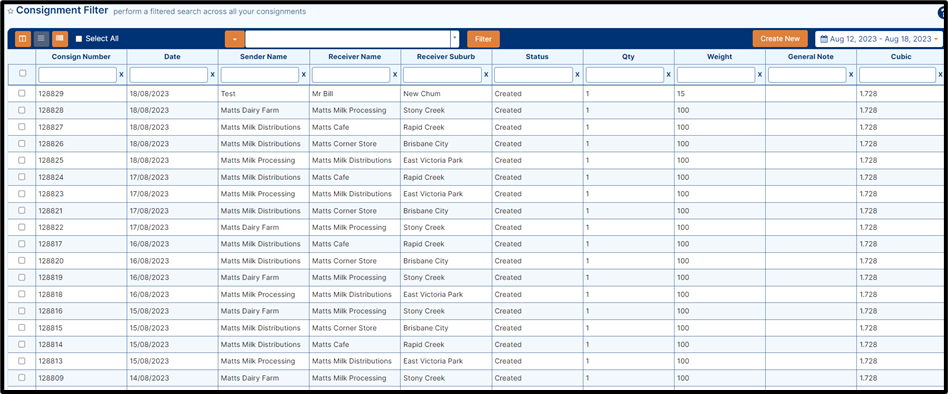The height and width of the screenshot is (394, 948).
Task: Focus the Date filter input
Action: [169, 75]
